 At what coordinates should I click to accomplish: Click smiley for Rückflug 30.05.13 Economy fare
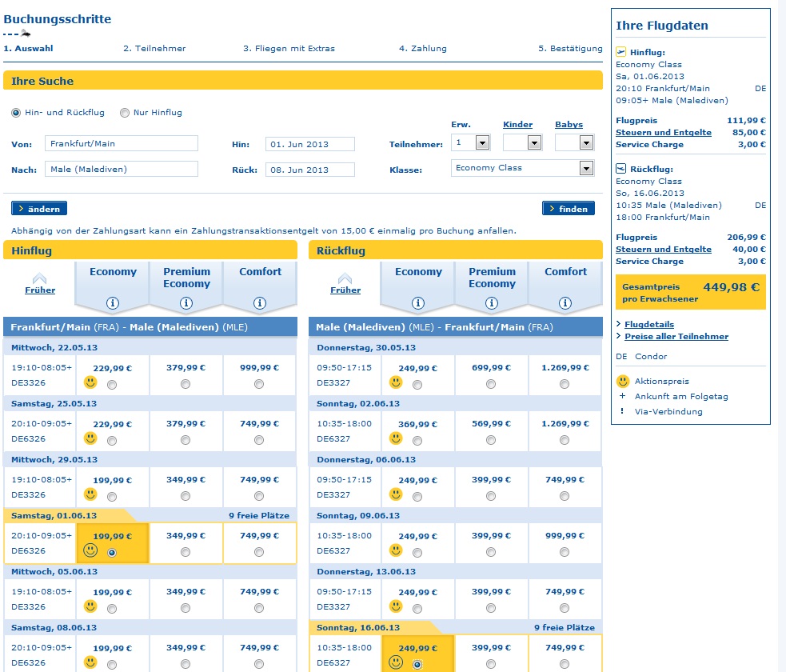pyautogui.click(x=396, y=382)
